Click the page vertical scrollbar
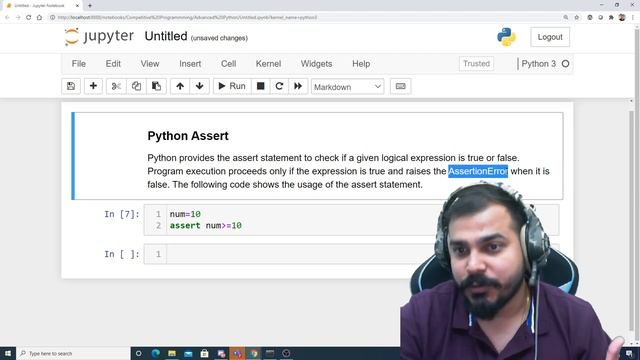640x360 pixels. pos(632,220)
